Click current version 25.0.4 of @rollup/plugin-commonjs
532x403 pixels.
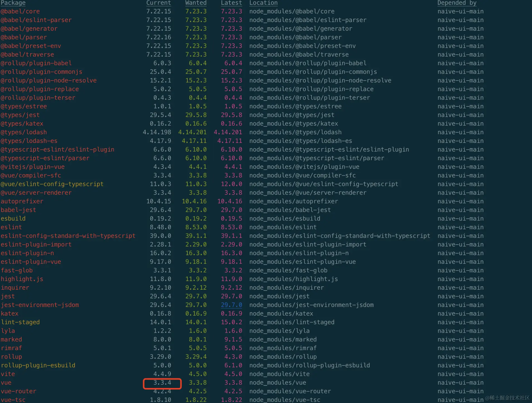(x=160, y=72)
